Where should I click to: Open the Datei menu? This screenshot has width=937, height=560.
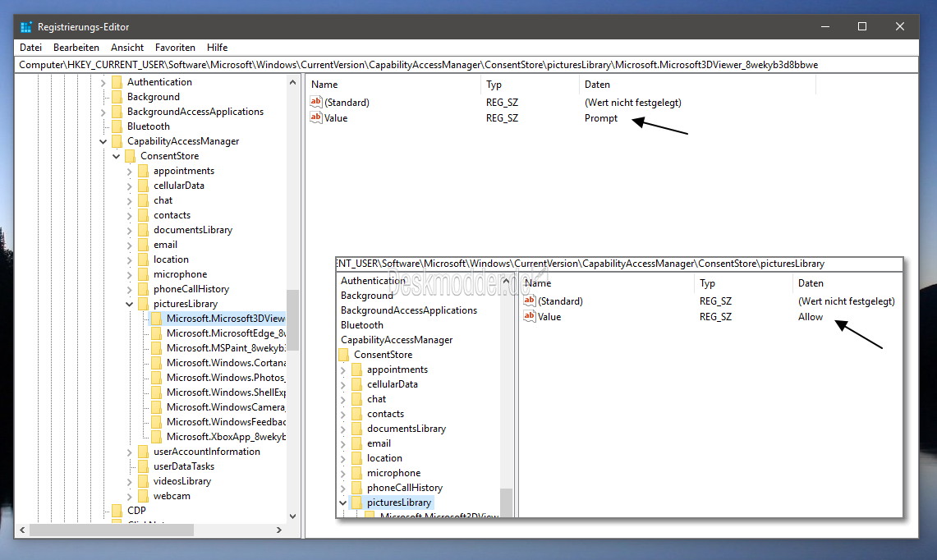coord(30,48)
